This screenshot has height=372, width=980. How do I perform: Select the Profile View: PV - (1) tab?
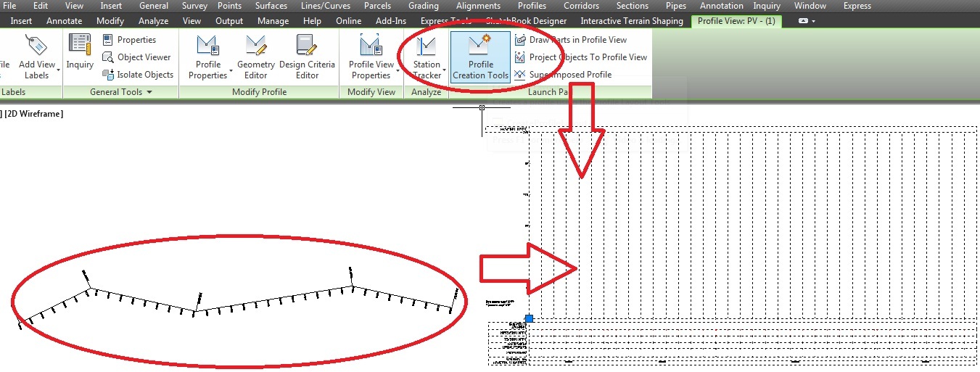coord(736,21)
